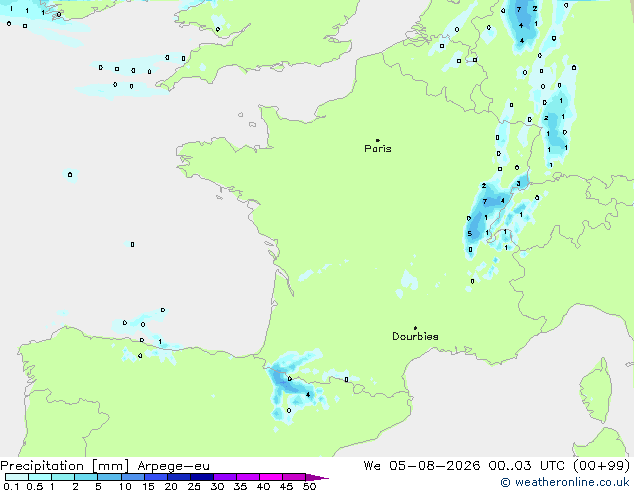Viewport: 634px width, 490px height.
Task: Click the dot marker above Dourbies
Action: coord(415,328)
